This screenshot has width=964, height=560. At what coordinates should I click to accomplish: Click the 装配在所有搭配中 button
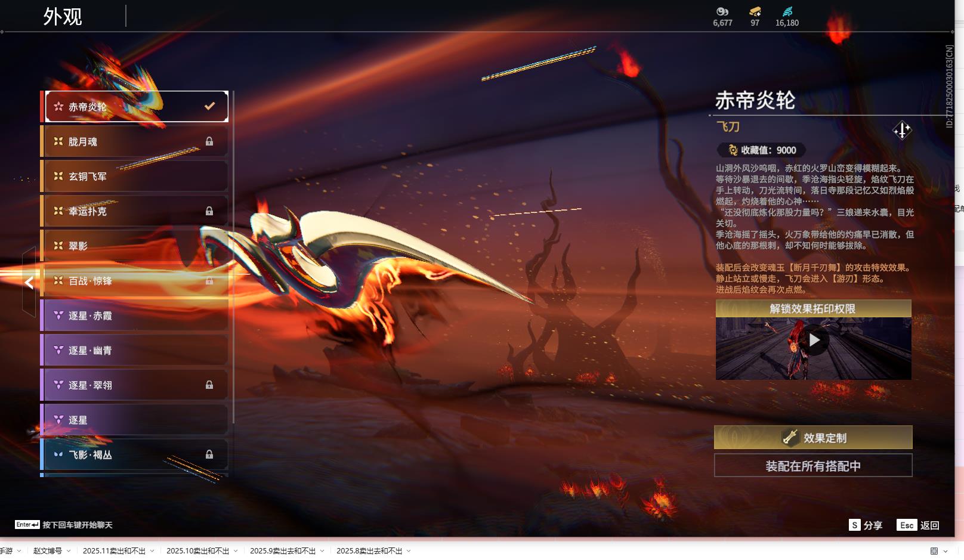coord(813,466)
